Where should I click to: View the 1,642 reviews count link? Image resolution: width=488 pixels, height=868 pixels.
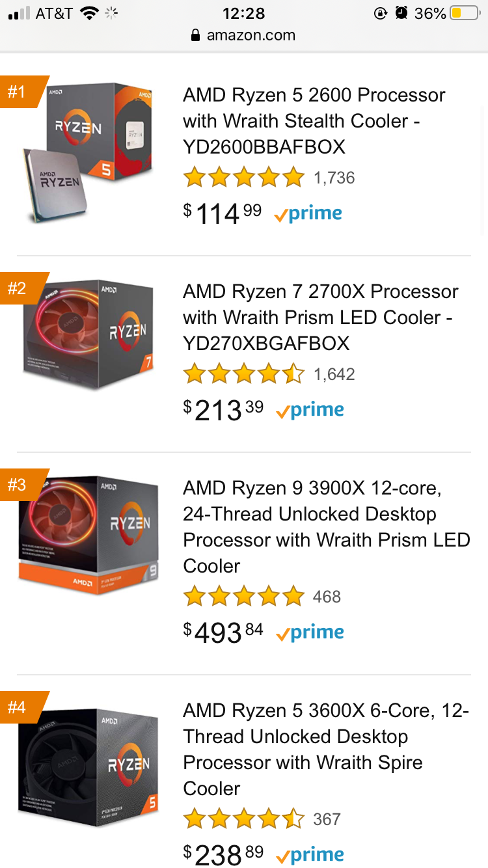334,374
